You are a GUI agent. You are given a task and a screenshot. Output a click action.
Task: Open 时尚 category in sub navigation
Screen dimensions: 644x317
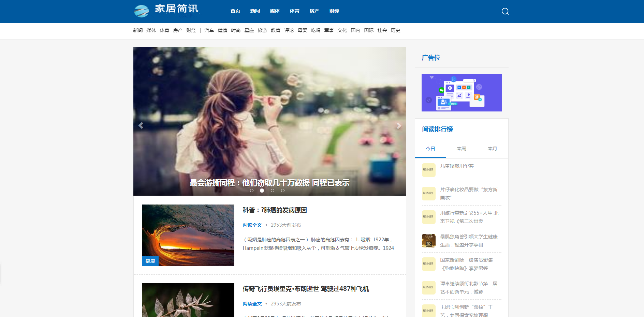tap(236, 30)
